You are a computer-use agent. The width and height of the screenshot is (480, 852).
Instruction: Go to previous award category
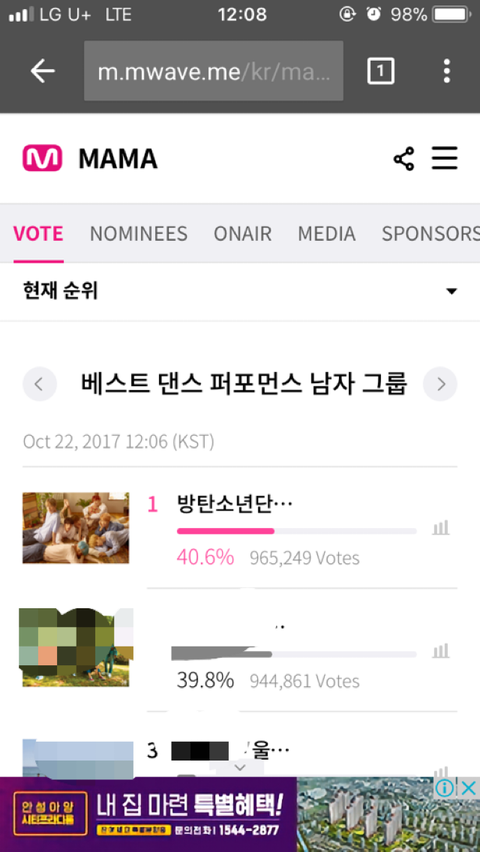coord(40,384)
